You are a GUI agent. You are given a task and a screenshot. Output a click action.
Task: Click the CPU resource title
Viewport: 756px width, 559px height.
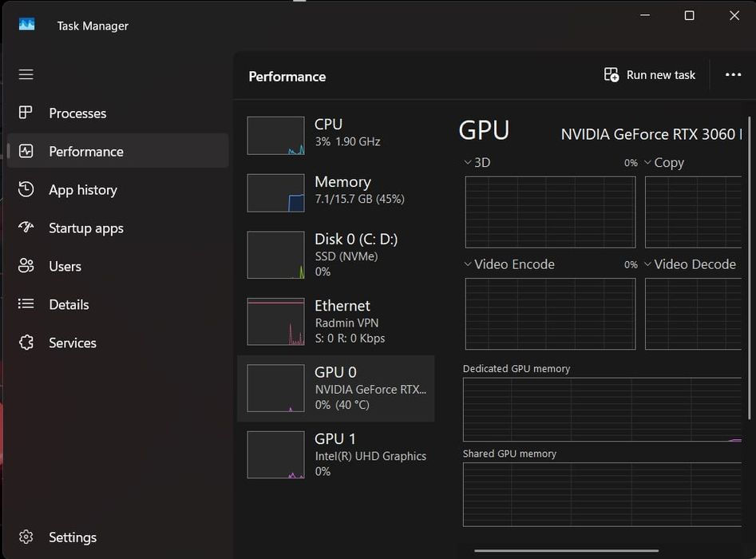pos(328,124)
